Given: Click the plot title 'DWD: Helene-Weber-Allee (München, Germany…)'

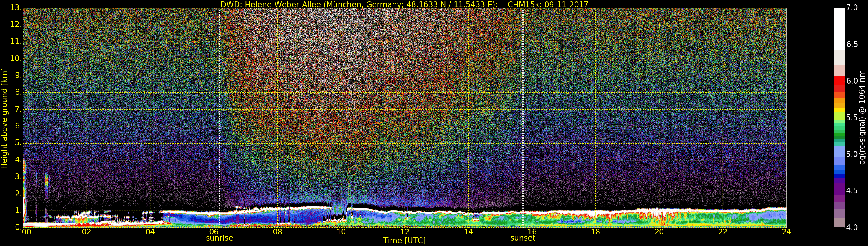Looking at the screenshot, I should pos(359,4).
